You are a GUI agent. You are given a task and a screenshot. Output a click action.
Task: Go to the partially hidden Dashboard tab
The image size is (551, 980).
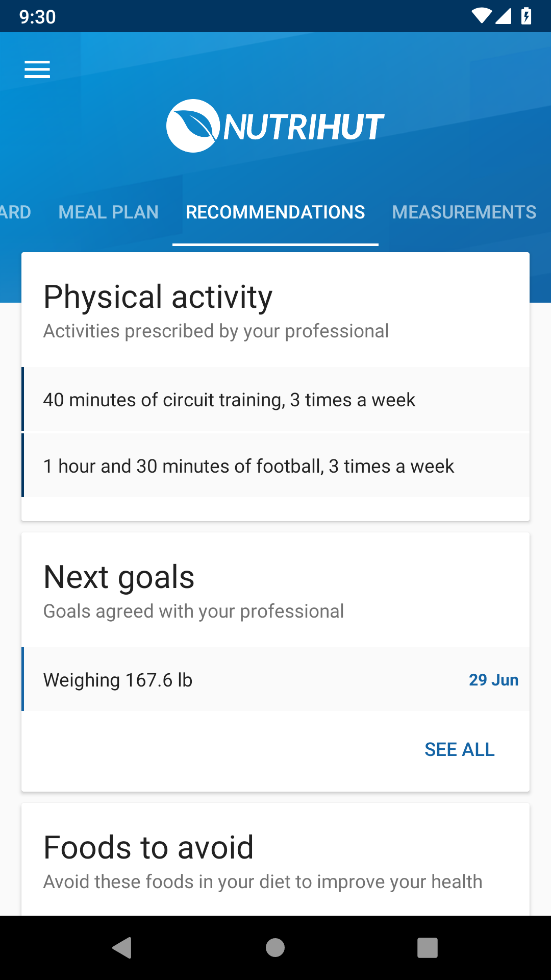pos(15,212)
